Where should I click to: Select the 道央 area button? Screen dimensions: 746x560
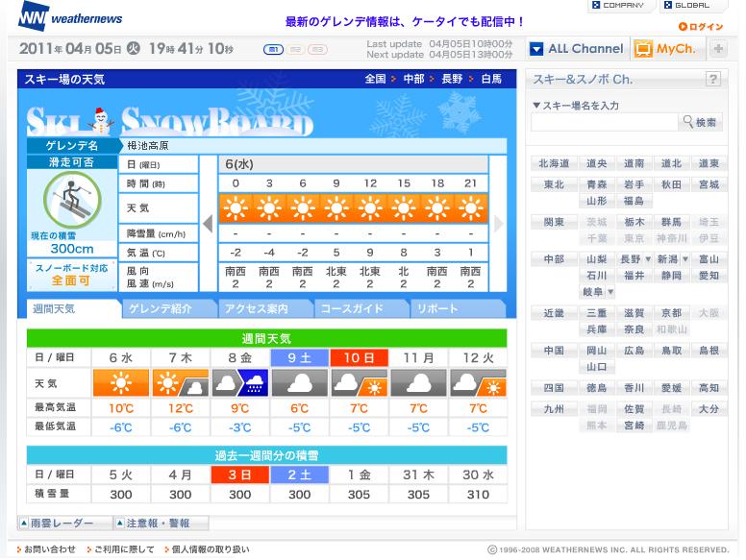597,163
